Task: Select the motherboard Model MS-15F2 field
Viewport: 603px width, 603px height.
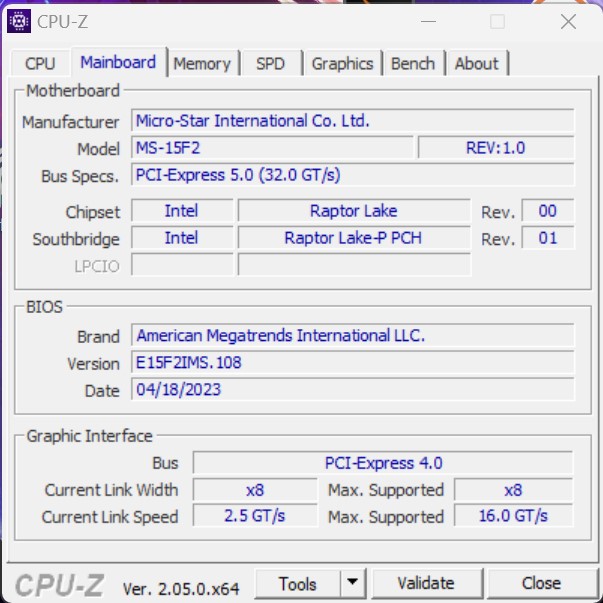Action: 272,148
